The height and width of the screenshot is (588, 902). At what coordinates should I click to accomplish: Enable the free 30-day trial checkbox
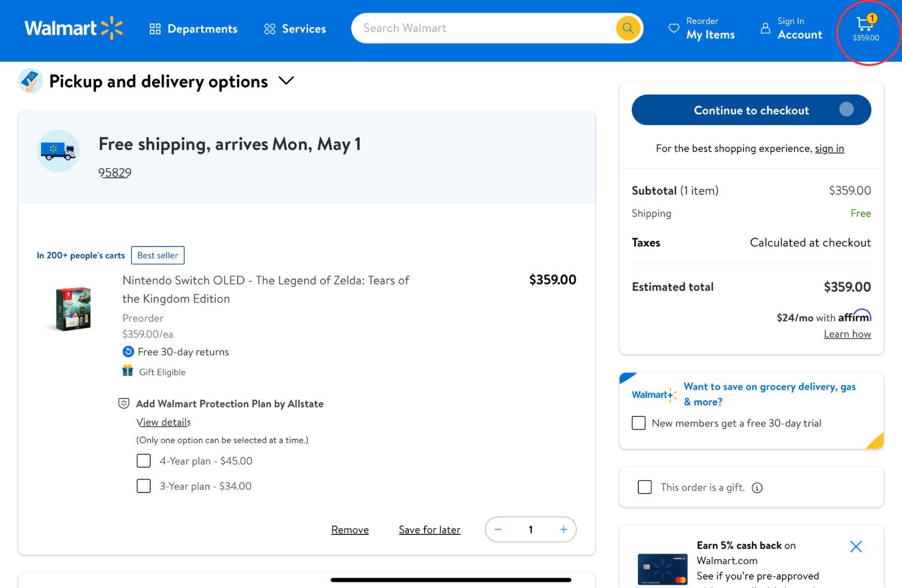(x=638, y=423)
